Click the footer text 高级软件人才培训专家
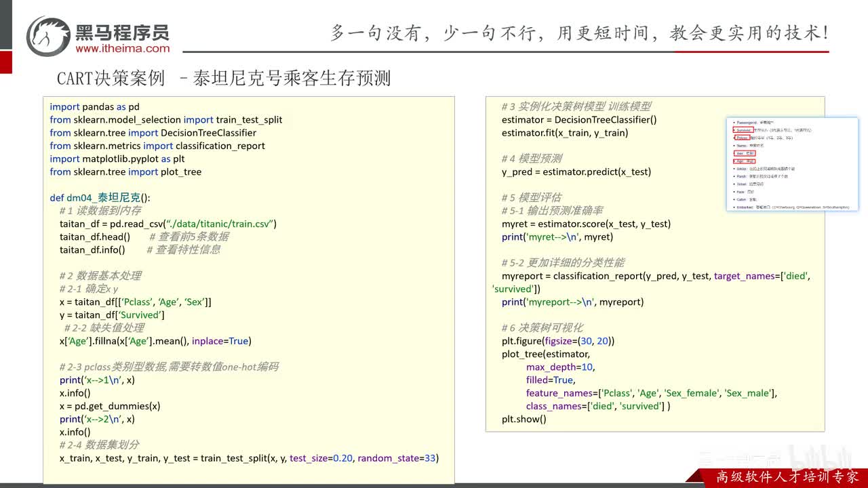 pos(787,477)
